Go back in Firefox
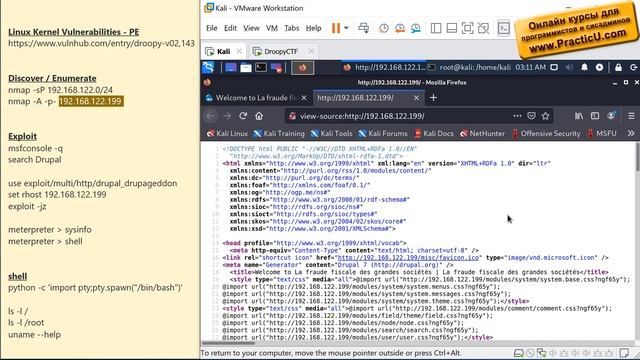The height and width of the screenshot is (360, 640). coord(211,116)
